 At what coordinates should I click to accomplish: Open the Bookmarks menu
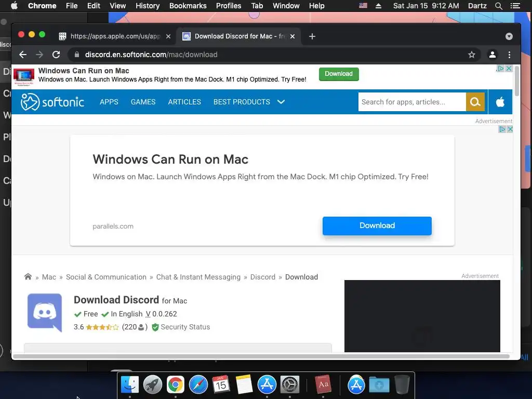(x=188, y=6)
